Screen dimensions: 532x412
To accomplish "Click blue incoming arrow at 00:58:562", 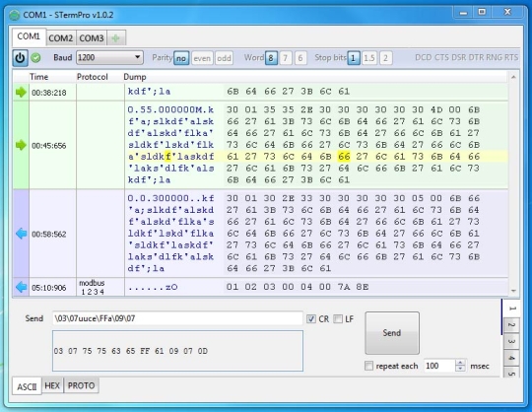I will pos(21,234).
